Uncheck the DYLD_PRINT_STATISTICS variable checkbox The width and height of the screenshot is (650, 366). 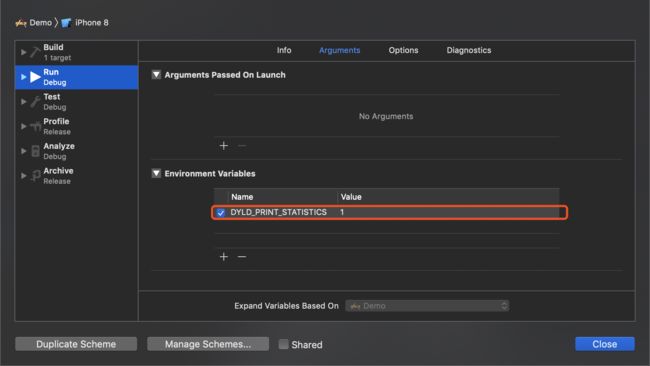tap(221, 213)
